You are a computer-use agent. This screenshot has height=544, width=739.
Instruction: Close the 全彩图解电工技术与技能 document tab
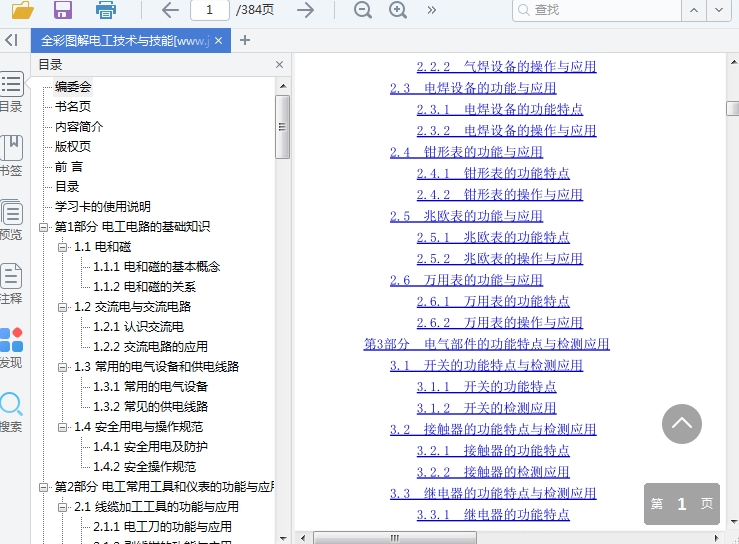(218, 41)
